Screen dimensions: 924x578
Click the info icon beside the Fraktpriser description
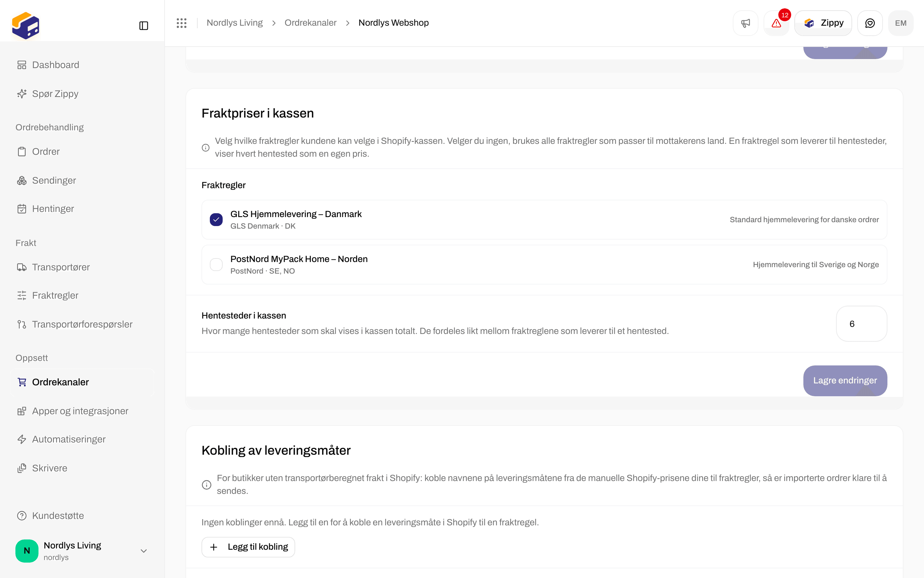[x=205, y=148]
